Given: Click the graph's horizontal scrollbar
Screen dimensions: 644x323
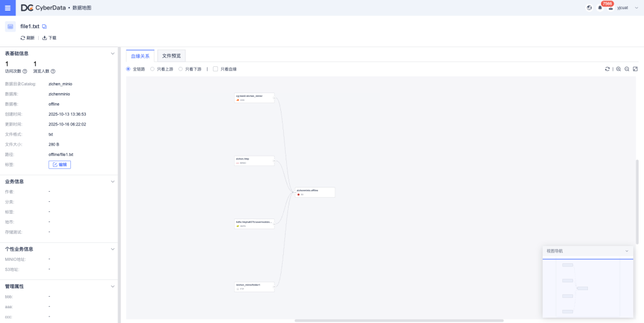Looking at the screenshot, I should [399, 321].
